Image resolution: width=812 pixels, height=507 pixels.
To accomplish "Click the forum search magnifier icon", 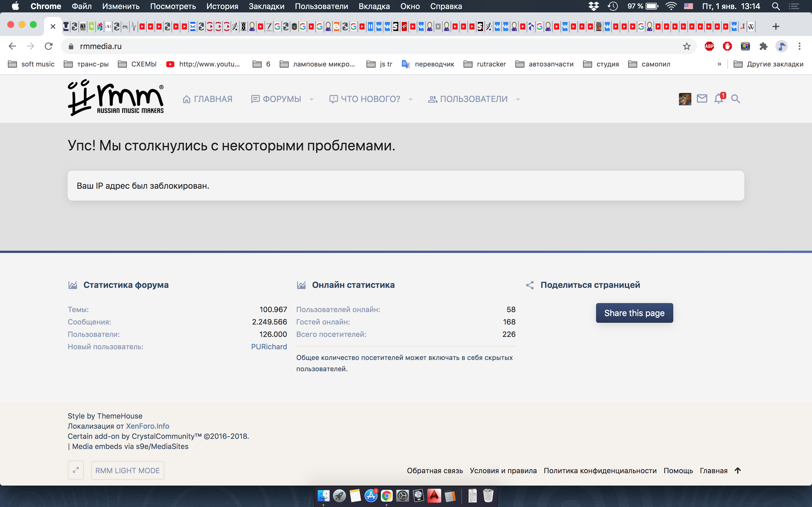I will click(x=736, y=99).
